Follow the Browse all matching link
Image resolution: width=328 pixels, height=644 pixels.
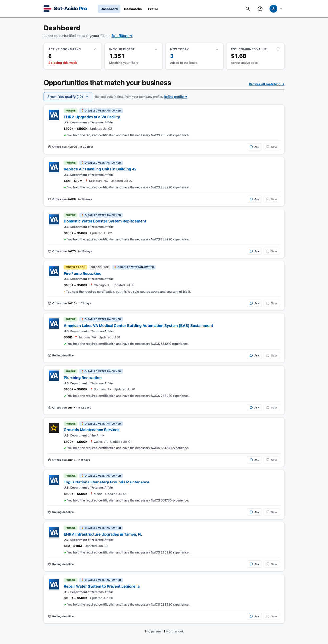266,84
